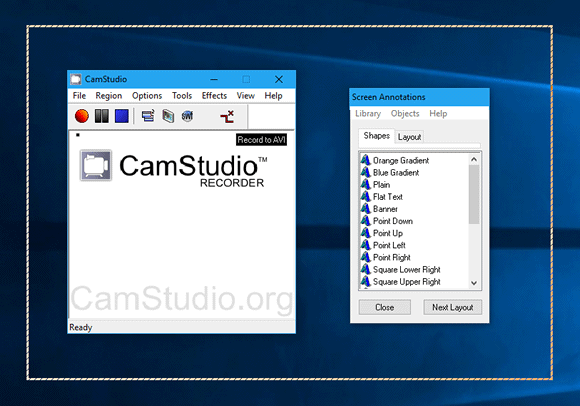The image size is (580, 406).
Task: Toggle the compact view toolbar icon
Action: (148, 116)
